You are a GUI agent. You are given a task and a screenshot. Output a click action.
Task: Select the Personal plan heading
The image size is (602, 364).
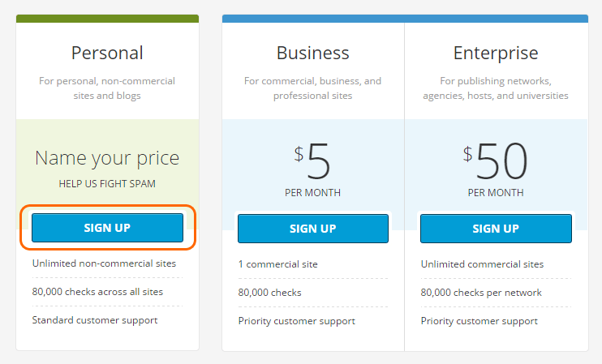click(x=107, y=53)
